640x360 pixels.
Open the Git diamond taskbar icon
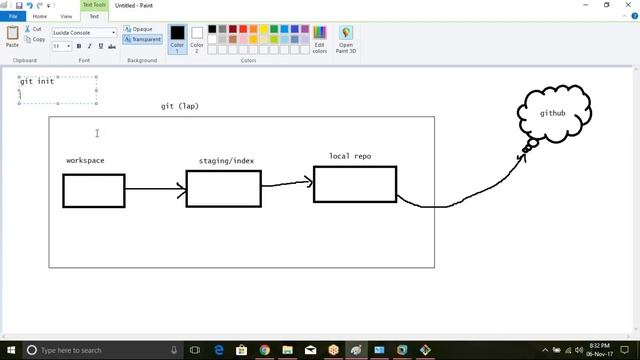pyautogui.click(x=425, y=350)
